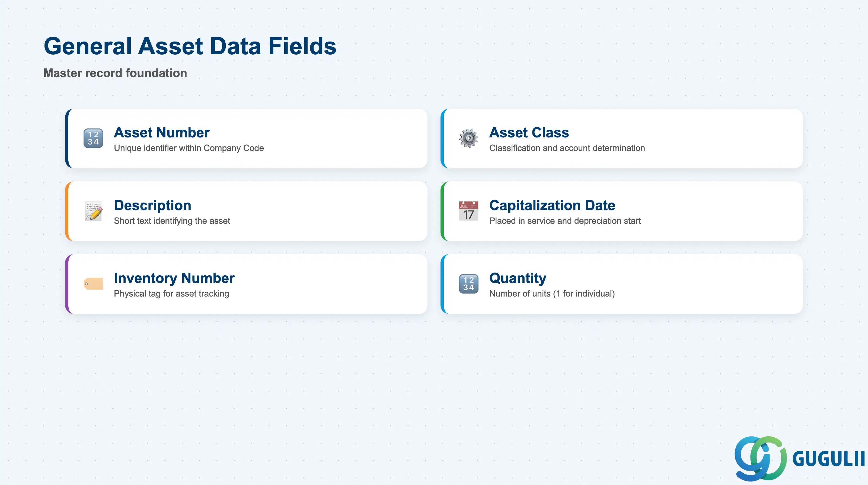Select the Asset Number heading
The image size is (868, 485).
click(162, 133)
